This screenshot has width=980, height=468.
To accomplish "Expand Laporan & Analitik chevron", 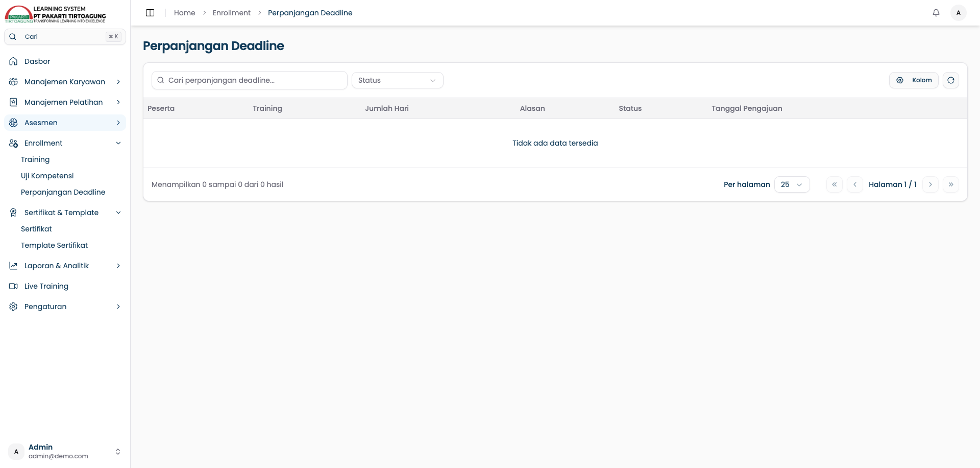I will point(118,266).
